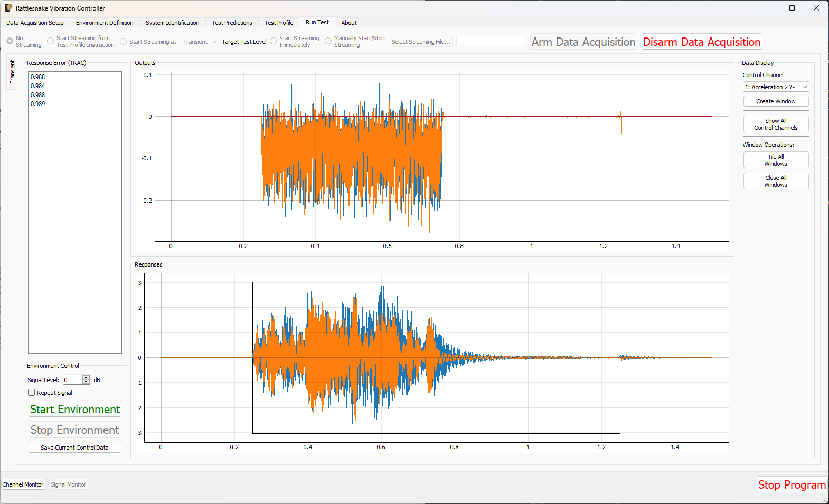Expand the Transient environment dropdown

[200, 42]
